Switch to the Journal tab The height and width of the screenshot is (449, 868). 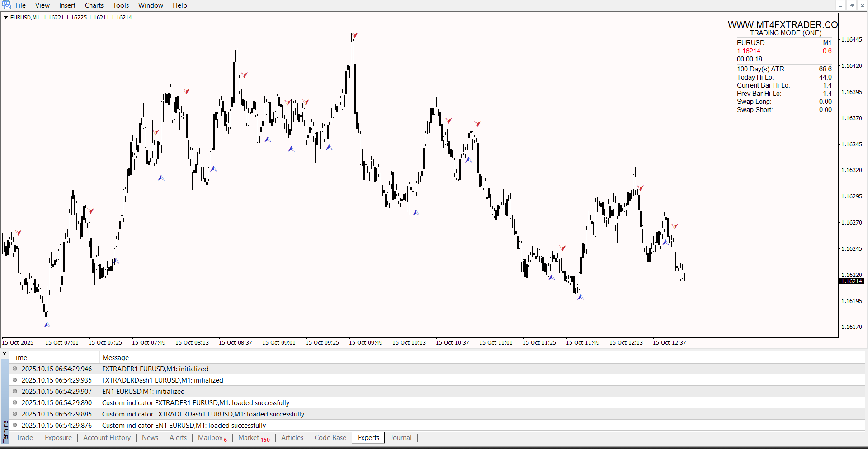click(x=401, y=438)
